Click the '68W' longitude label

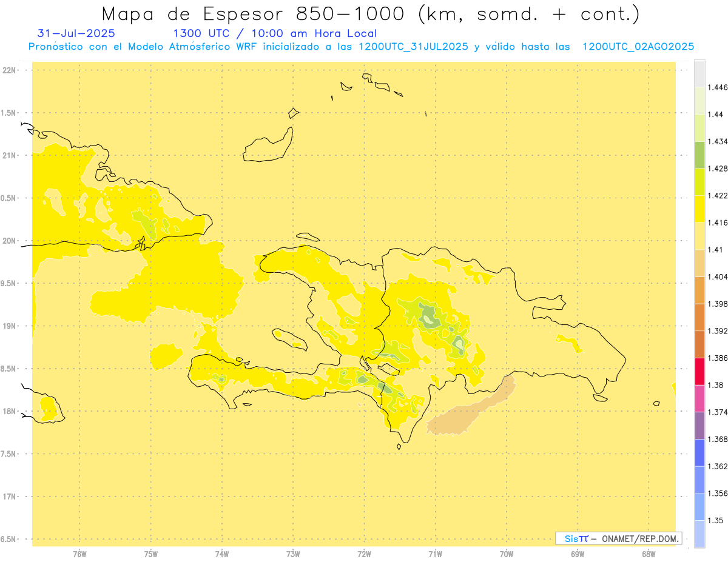pos(649,554)
